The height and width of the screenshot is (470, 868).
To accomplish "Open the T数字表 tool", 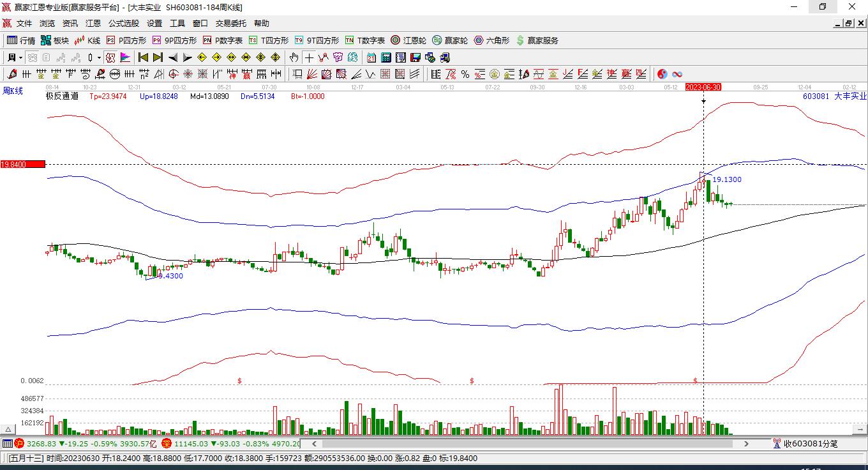I will [365, 40].
